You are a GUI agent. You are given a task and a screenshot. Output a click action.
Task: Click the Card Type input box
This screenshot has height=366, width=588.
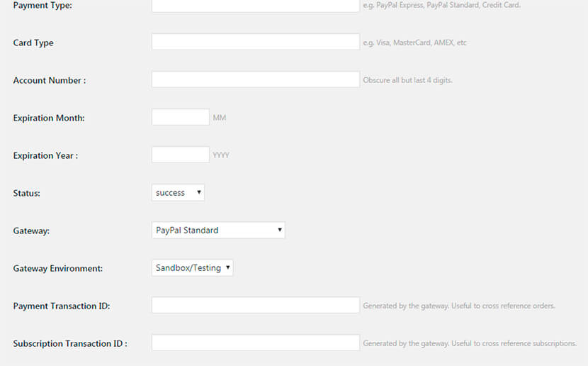click(x=255, y=42)
